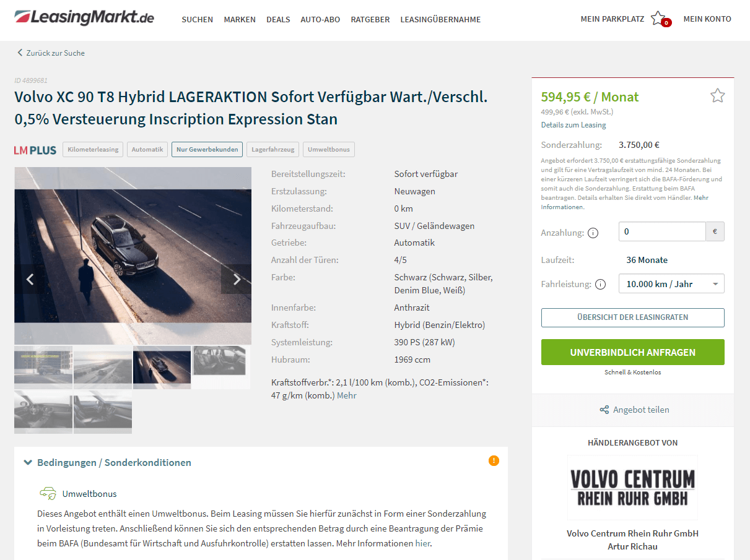Open the Mein Parkplatz star icon
The width and height of the screenshot is (750, 560).
(x=659, y=19)
